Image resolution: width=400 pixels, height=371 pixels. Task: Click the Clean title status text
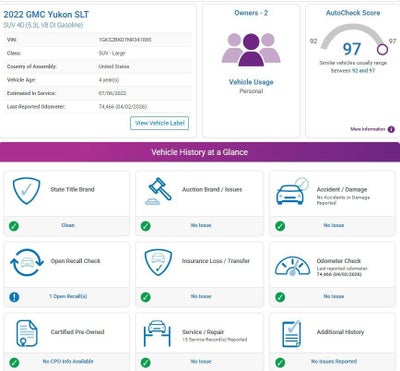[68, 225]
